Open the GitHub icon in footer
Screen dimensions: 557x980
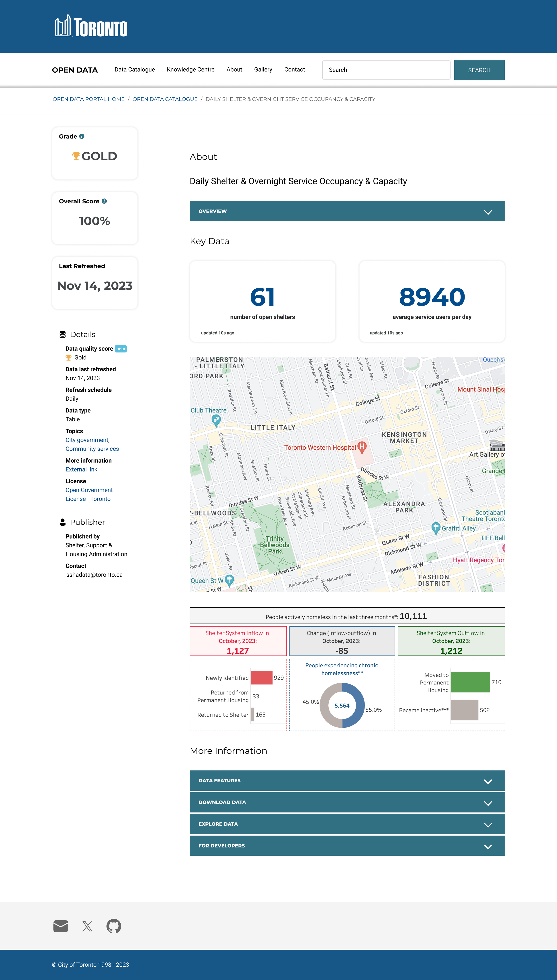click(114, 926)
